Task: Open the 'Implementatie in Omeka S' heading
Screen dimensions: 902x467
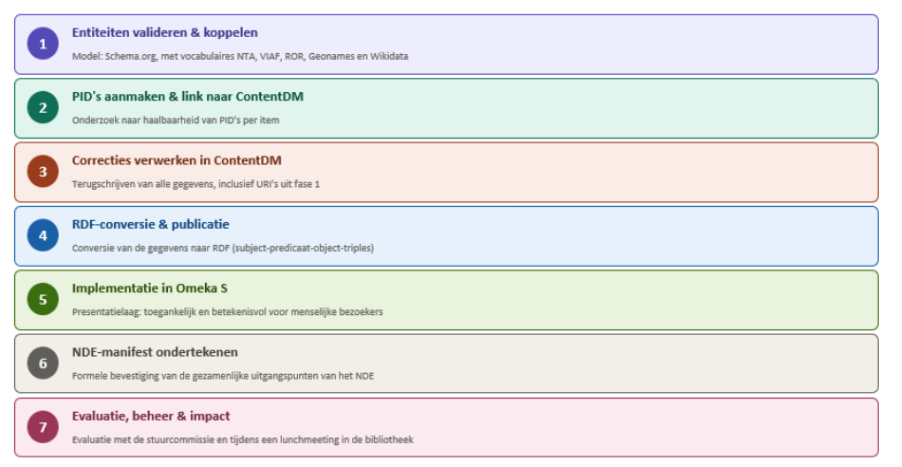Action: tap(150, 288)
